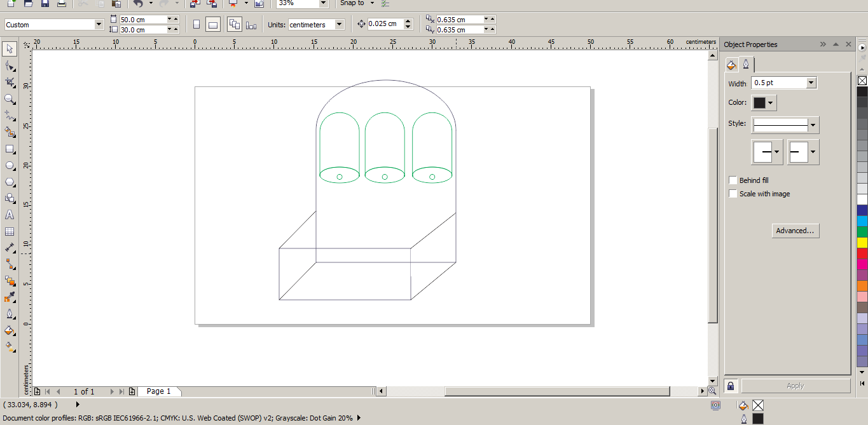This screenshot has width=868, height=425.
Task: Check the Scale with image option
Action: [733, 194]
